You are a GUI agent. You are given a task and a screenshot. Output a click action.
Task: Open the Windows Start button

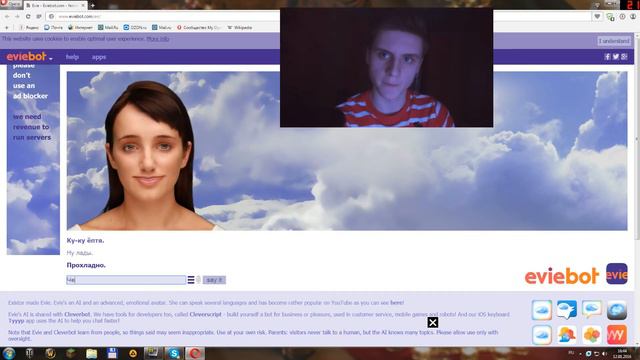[x=8, y=353]
